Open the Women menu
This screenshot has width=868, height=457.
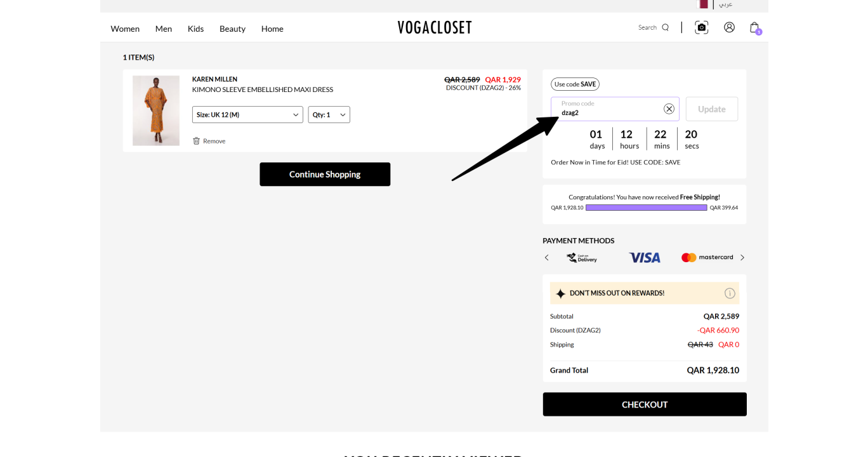pos(125,29)
